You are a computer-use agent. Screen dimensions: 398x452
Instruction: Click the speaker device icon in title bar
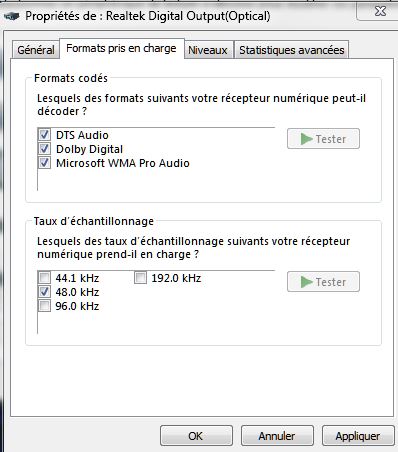coord(11,16)
